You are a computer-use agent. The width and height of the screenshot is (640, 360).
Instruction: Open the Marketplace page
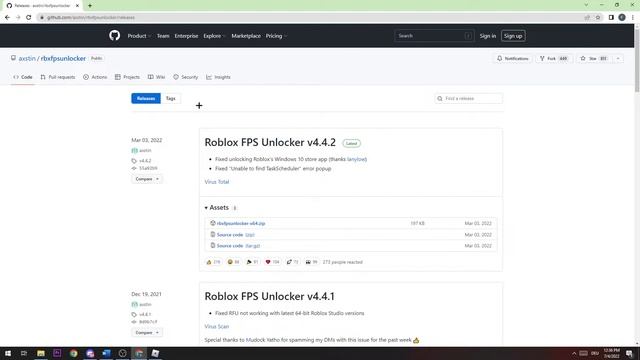(246, 36)
